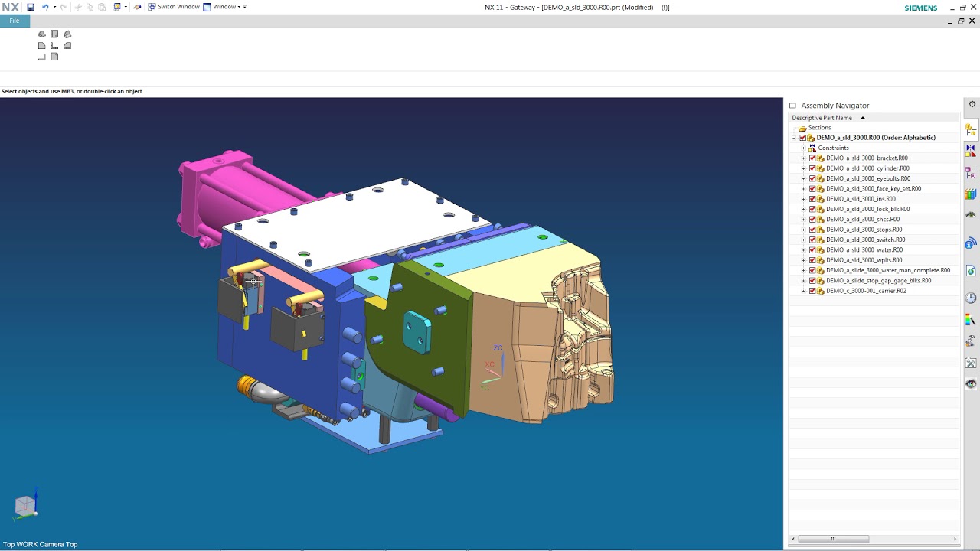
Task: Uncheck the top assembly DEMO_a_sld_3000.R00 checkbox
Action: [803, 138]
